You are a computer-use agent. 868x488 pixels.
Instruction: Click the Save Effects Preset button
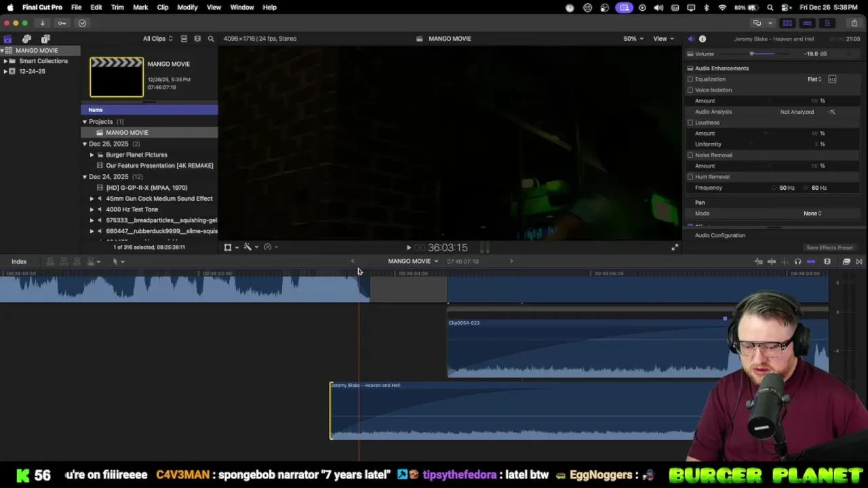[829, 248]
